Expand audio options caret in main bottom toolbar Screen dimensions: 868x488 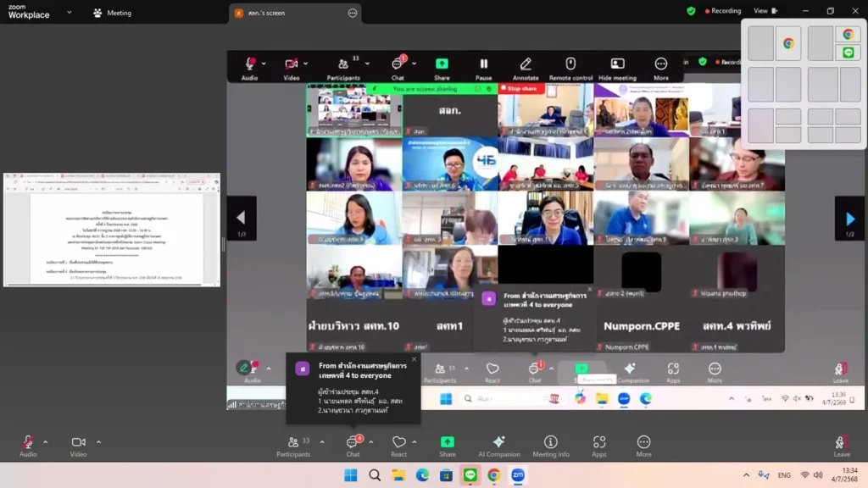(x=46, y=442)
